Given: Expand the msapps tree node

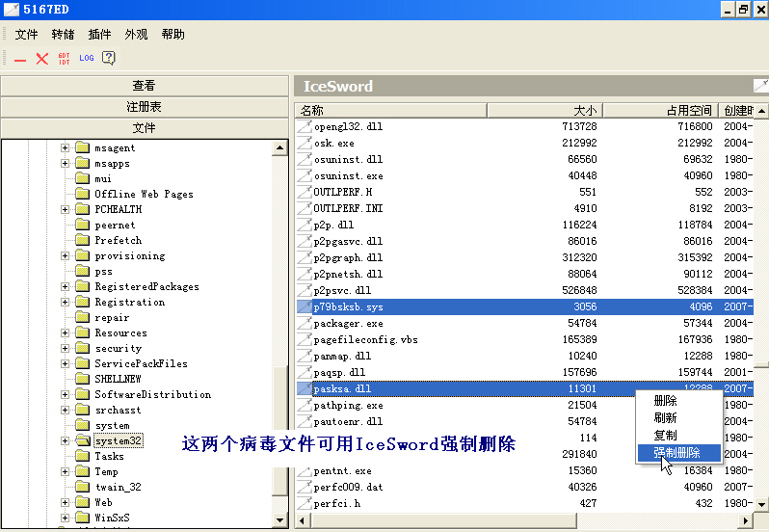Looking at the screenshot, I should pyautogui.click(x=65, y=163).
